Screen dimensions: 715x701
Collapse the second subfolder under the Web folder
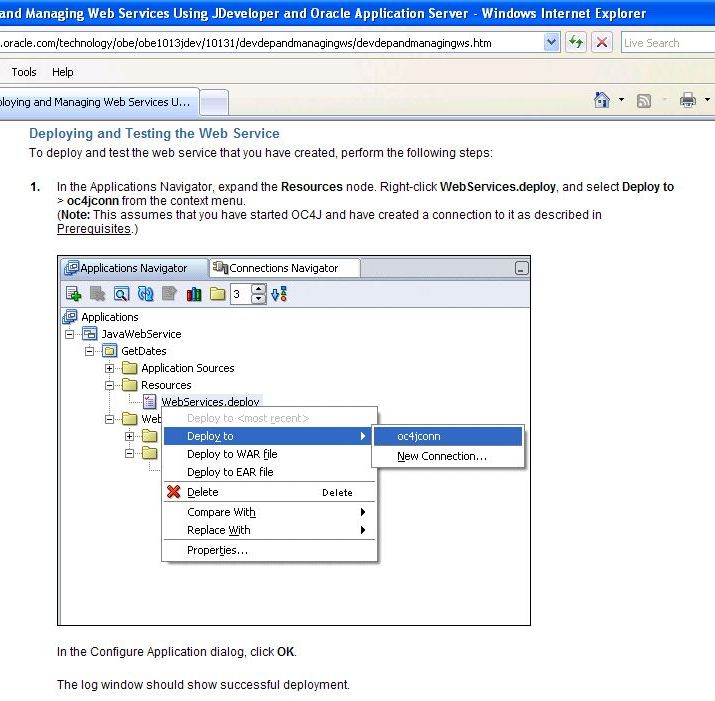tap(130, 453)
